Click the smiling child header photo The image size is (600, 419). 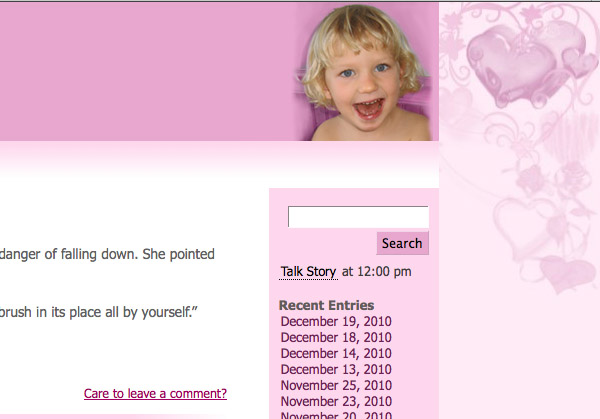(367, 72)
